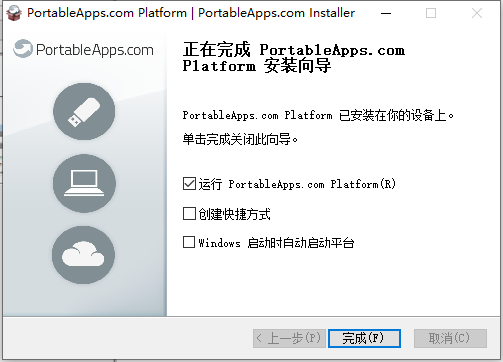Tick the Windows 启动时自动启动平台 checkbox
503x362 pixels.
(x=189, y=242)
